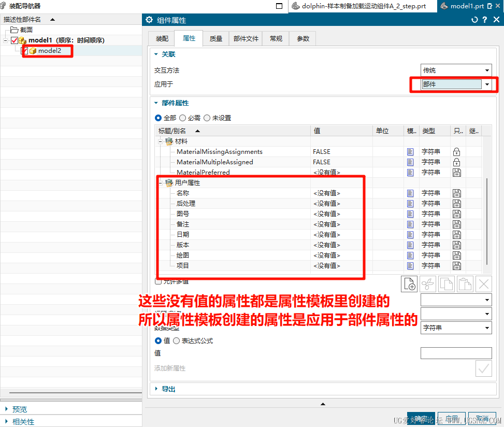
Task: Sort by the 标题/别名 column header
Action: coord(233,131)
